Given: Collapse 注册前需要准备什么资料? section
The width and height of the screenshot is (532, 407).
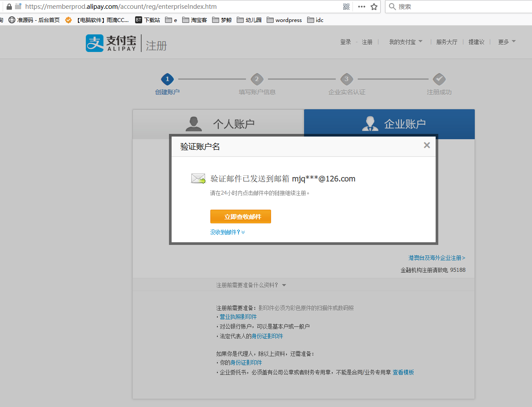Looking at the screenshot, I should pos(251,285).
